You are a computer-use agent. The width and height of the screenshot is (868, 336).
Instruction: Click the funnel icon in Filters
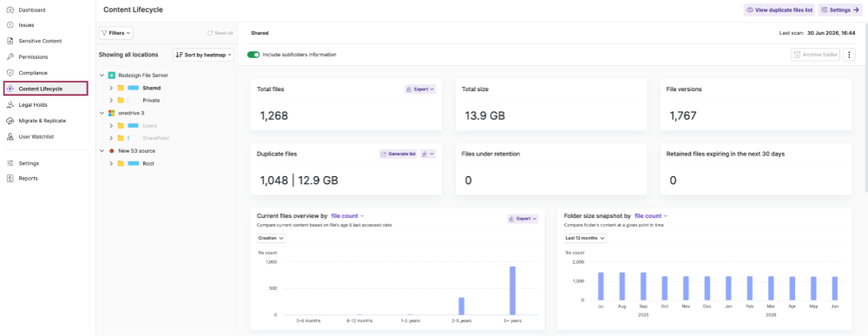(x=104, y=33)
